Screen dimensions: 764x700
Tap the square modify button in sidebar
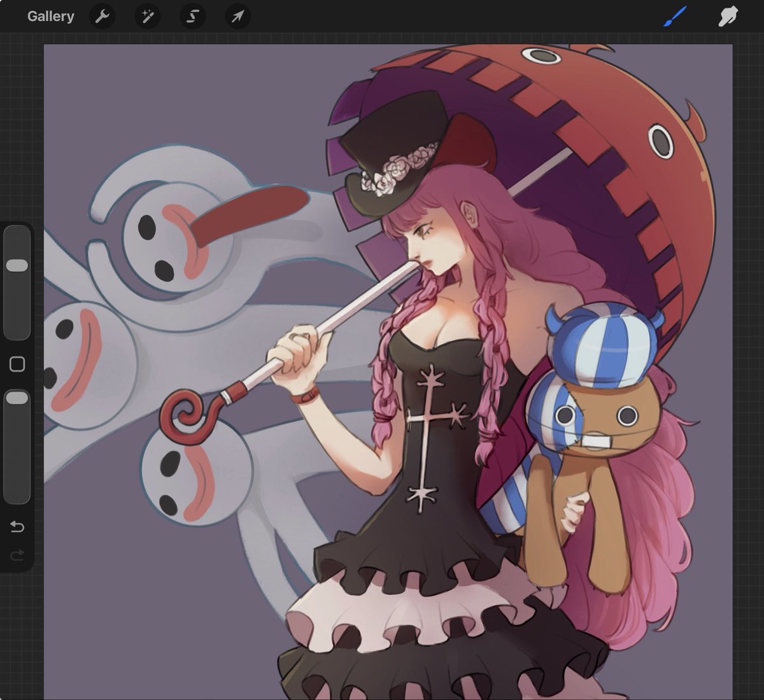pyautogui.click(x=17, y=364)
